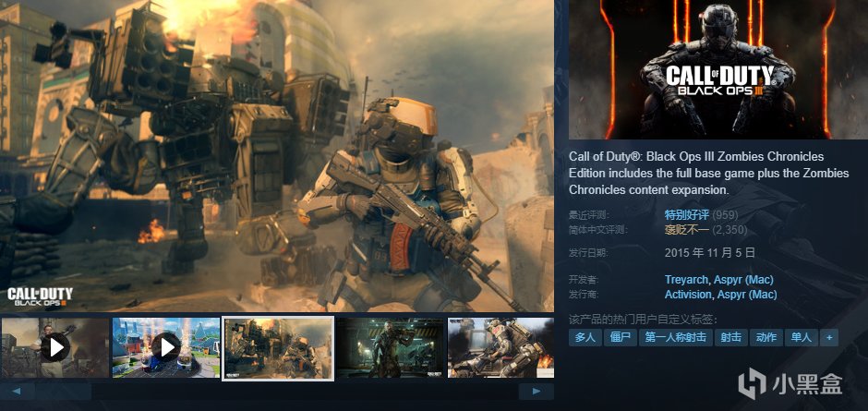Open the Activision publisher link
The image size is (868, 411).
pyautogui.click(x=688, y=295)
